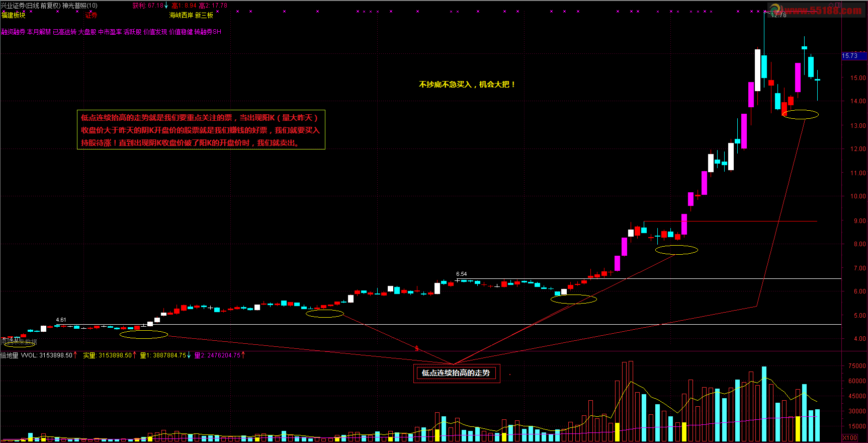This screenshot has height=443, width=868.
Task: Click the X100 volume scale label
Action: (850, 438)
